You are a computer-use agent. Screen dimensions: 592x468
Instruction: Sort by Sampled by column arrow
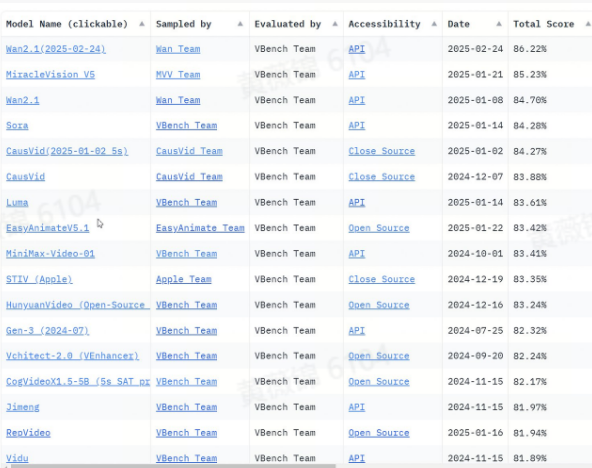coord(240,24)
